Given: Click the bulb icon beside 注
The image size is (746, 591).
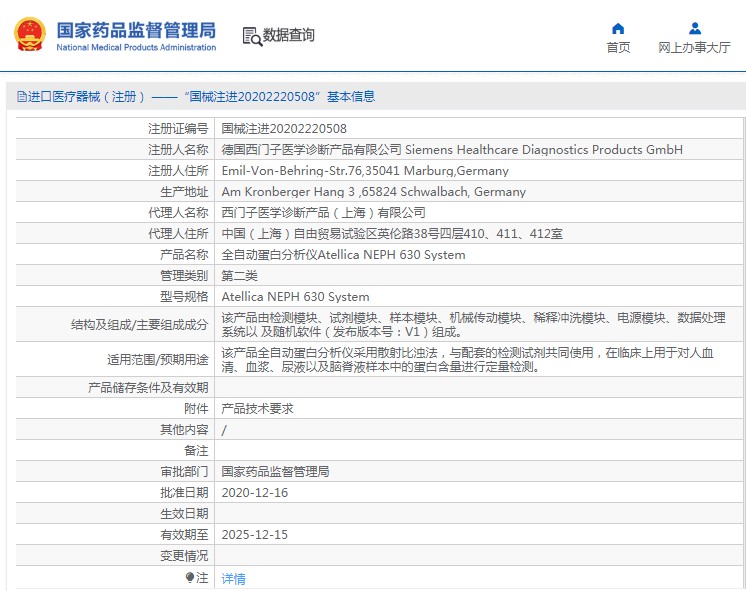Looking at the screenshot, I should click(190, 578).
